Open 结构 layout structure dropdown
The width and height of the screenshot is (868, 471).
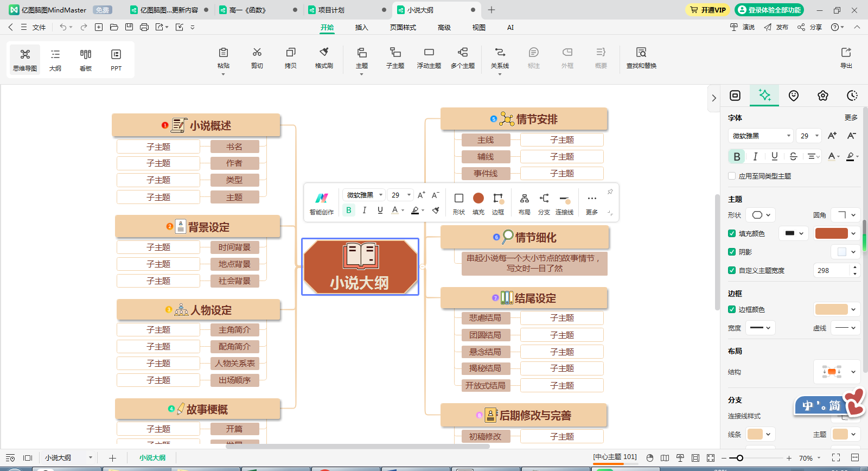coord(837,372)
